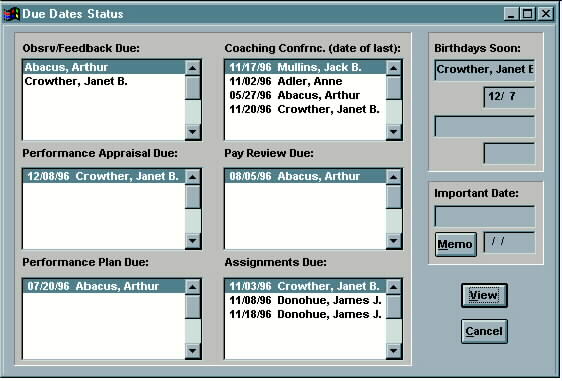Select 11/08/96 Donohue, James J. assignment

[305, 300]
